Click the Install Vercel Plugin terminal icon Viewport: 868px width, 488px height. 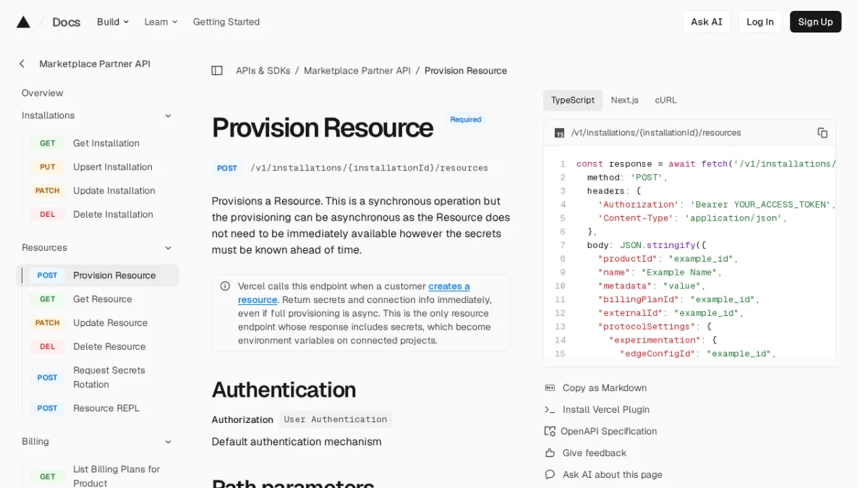pyautogui.click(x=550, y=410)
